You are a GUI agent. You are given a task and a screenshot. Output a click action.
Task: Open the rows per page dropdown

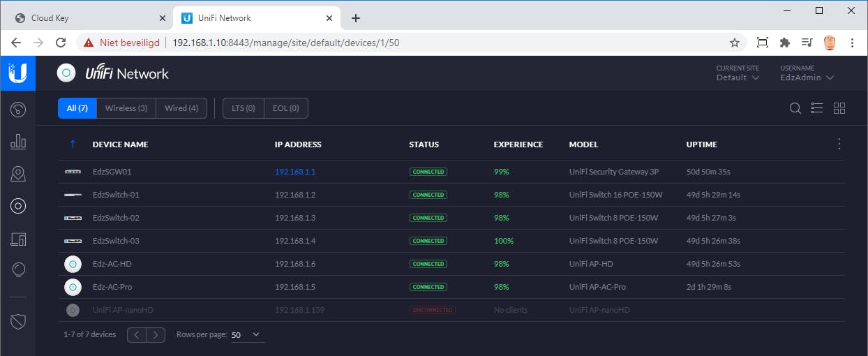pos(248,335)
